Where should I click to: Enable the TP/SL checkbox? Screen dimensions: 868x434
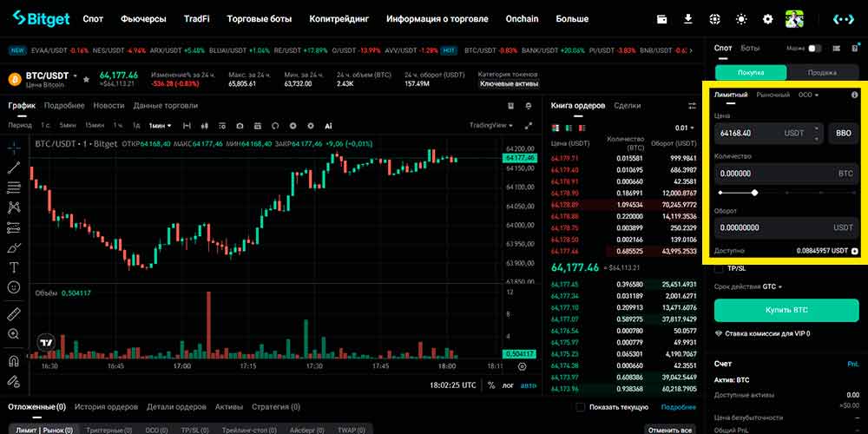(x=719, y=268)
